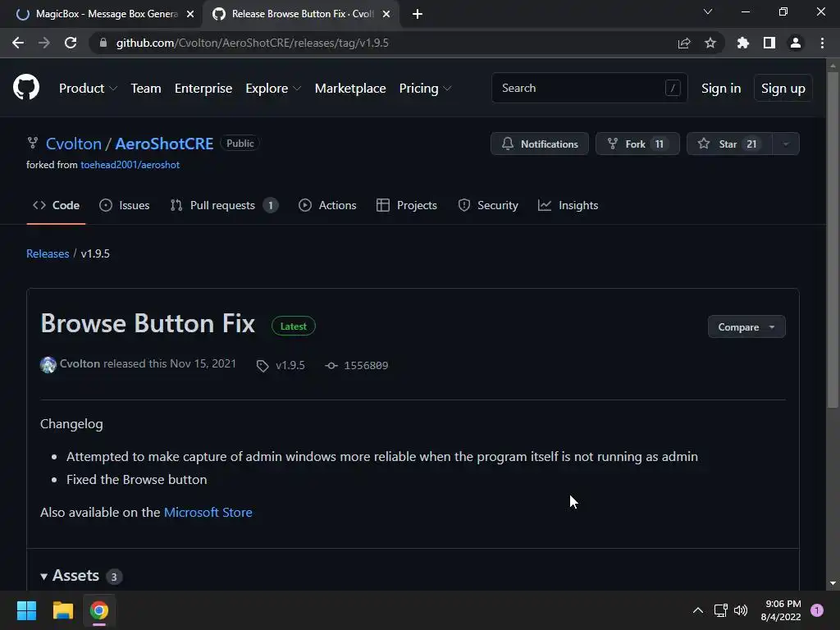840x630 pixels.
Task: Click the Sign up button
Action: pyautogui.click(x=783, y=89)
